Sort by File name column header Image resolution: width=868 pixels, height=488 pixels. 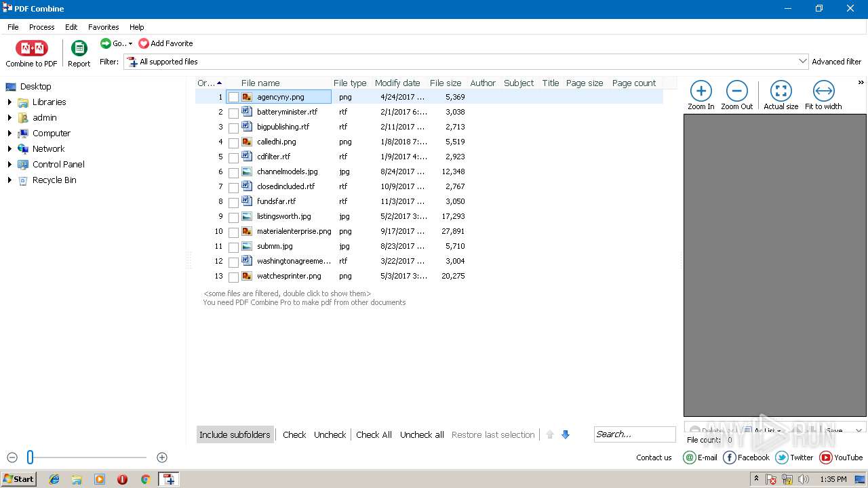[x=260, y=83]
